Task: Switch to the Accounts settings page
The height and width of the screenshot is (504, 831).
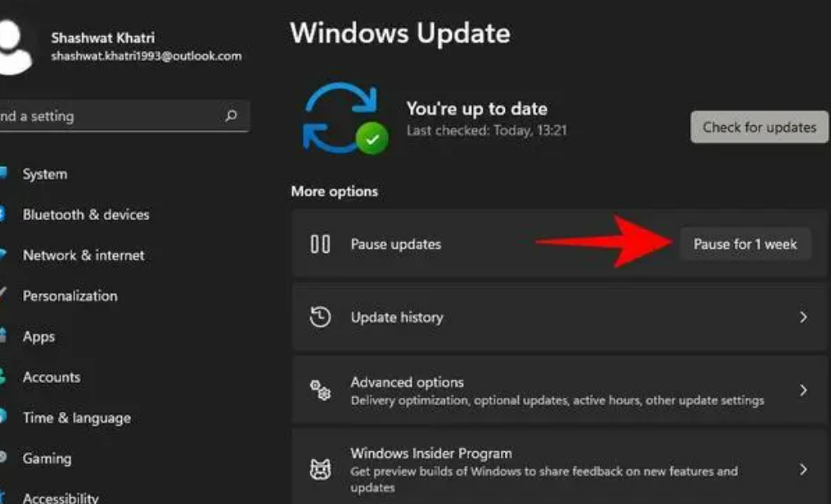Action: [x=51, y=377]
